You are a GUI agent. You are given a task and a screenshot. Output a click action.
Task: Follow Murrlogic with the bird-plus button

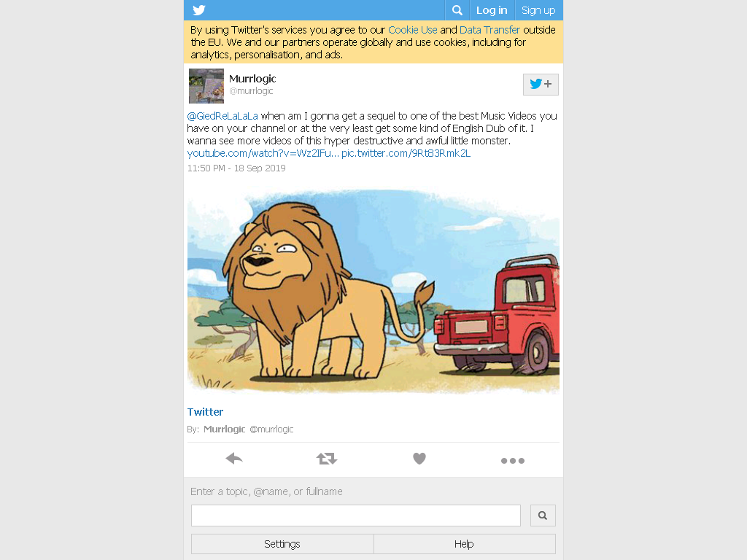(541, 85)
